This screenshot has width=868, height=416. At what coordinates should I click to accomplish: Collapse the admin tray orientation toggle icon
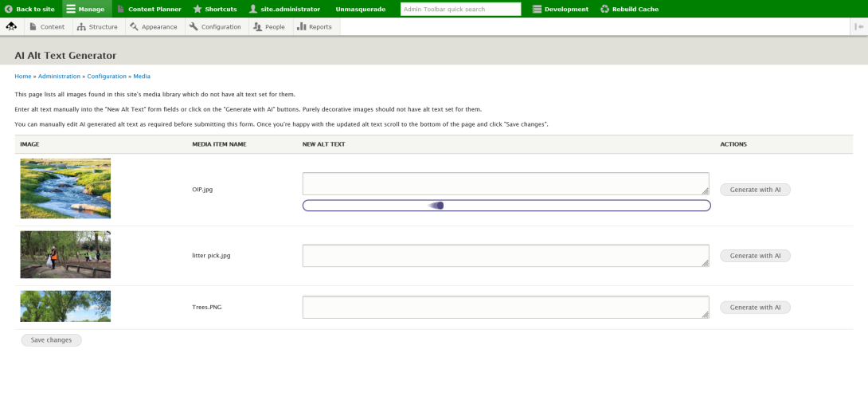858,26
